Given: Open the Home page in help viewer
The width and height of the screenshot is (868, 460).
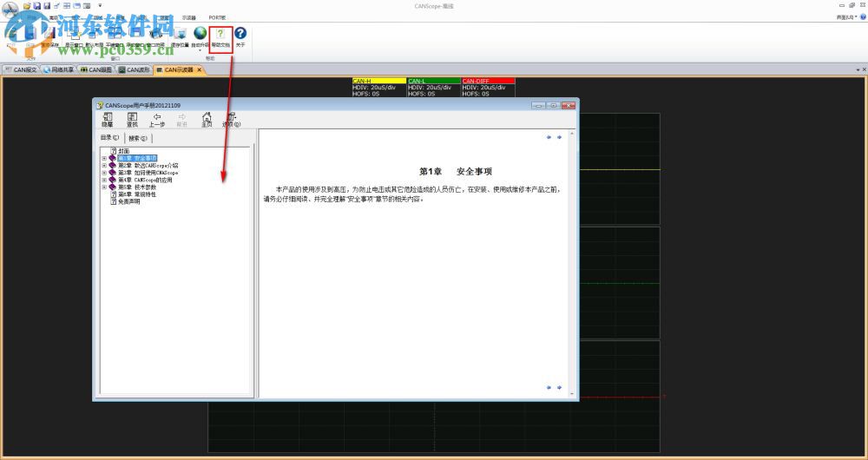Looking at the screenshot, I should (207, 120).
